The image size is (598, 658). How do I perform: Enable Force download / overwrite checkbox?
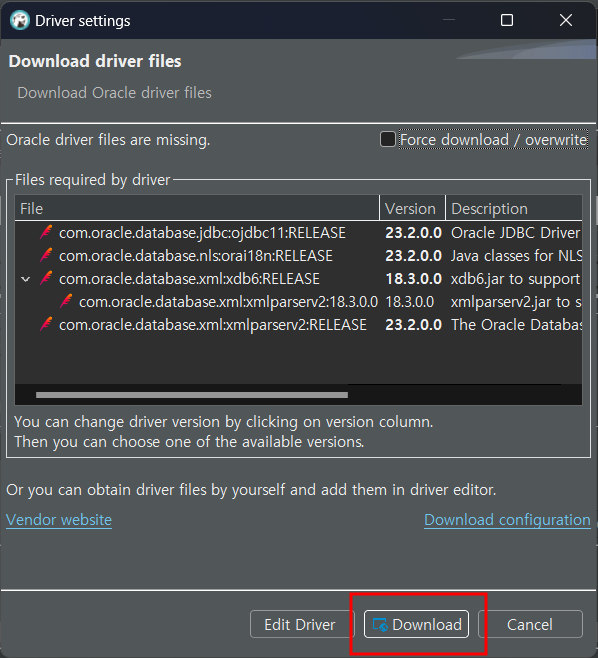point(387,139)
